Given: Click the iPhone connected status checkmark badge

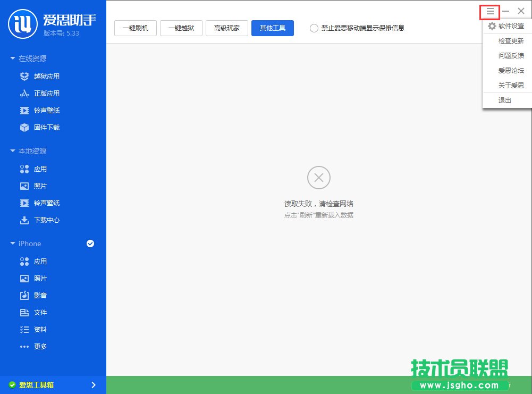Looking at the screenshot, I should tap(90, 244).
